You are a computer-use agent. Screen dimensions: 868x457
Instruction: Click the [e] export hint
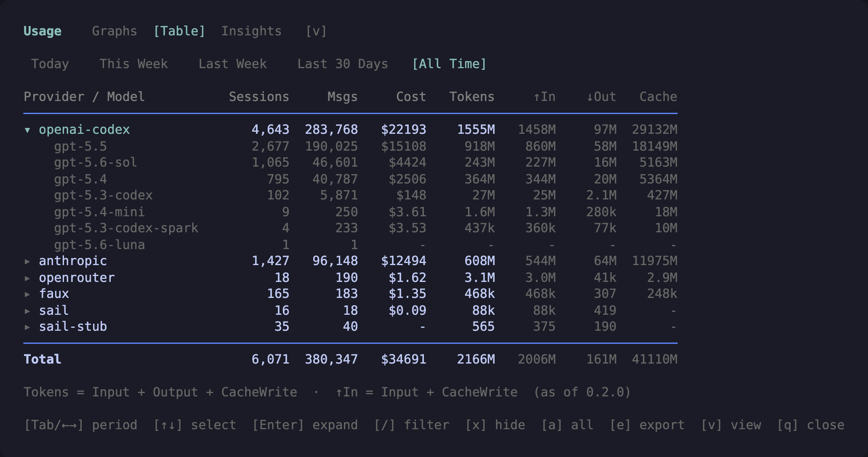(x=647, y=425)
